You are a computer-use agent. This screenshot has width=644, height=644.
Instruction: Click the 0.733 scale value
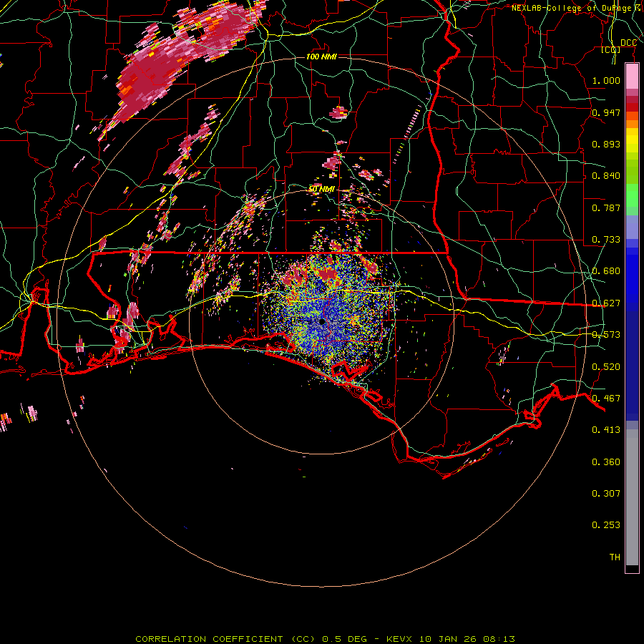[x=606, y=240]
